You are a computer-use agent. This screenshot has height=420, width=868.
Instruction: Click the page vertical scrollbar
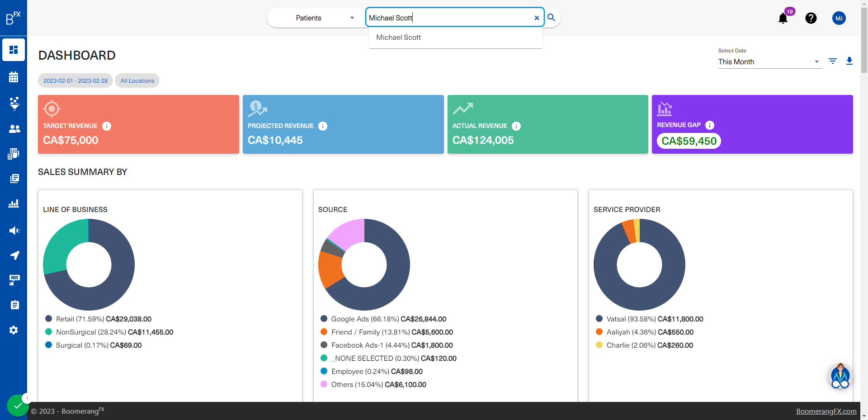864,41
